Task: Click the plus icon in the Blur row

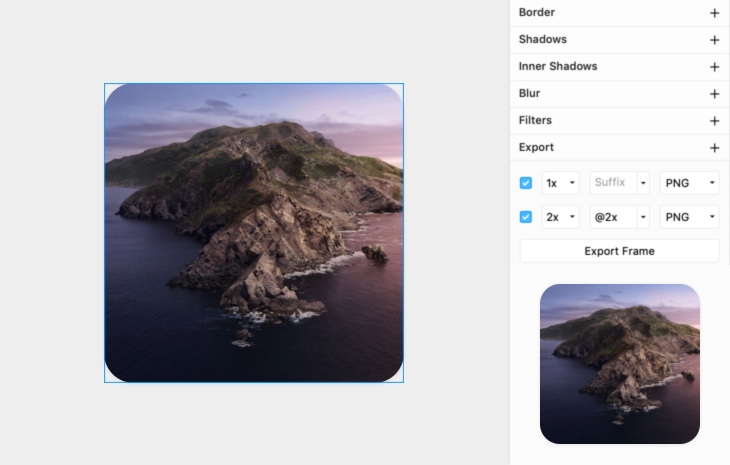Action: click(714, 94)
